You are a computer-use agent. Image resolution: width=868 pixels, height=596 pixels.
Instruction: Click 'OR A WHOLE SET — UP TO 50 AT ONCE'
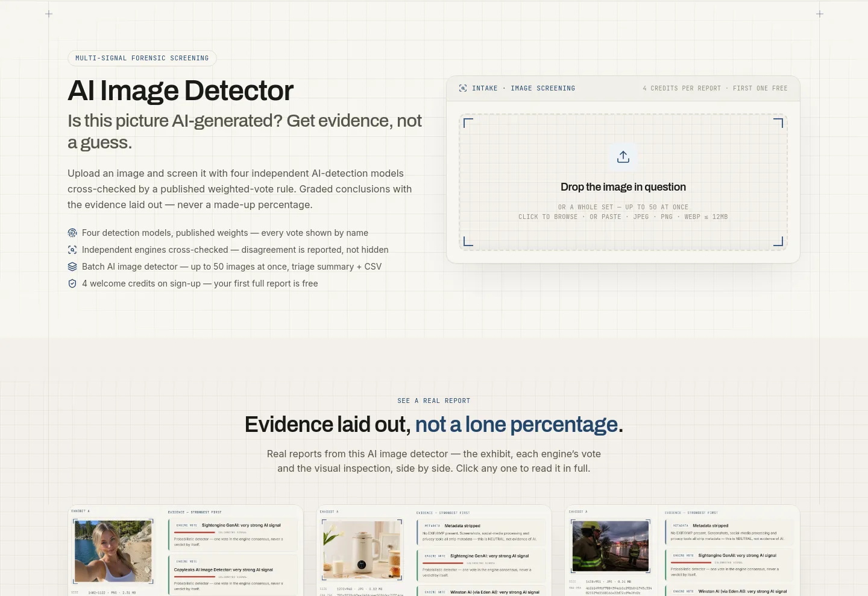tap(623, 207)
